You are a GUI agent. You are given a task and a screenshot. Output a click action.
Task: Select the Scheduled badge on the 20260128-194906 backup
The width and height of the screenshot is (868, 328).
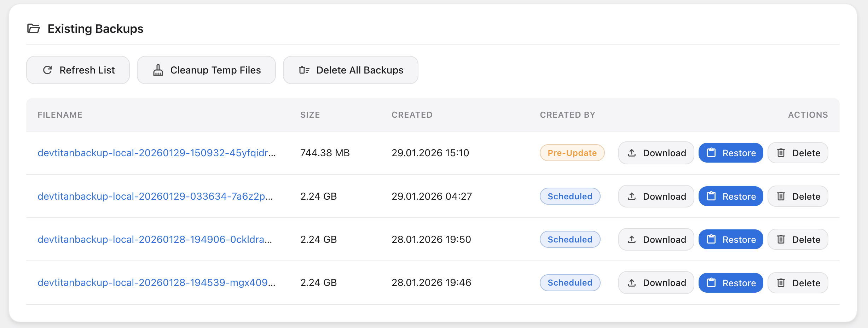[x=569, y=239]
